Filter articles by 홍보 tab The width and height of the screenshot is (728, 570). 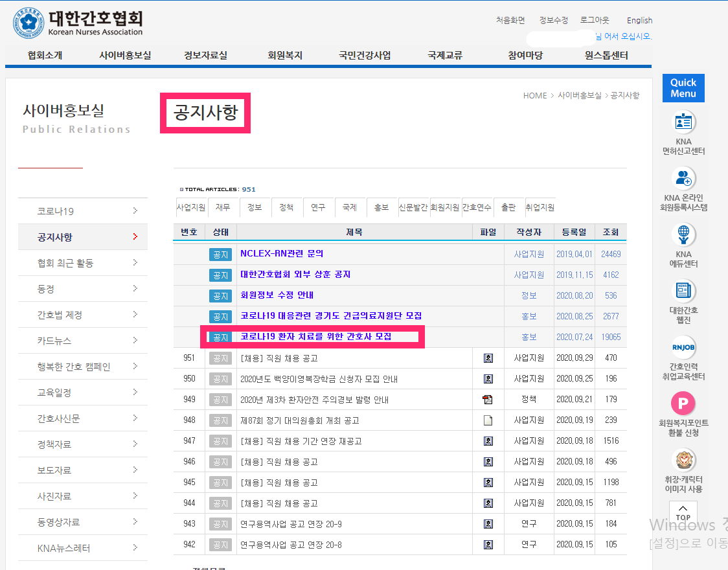381,207
